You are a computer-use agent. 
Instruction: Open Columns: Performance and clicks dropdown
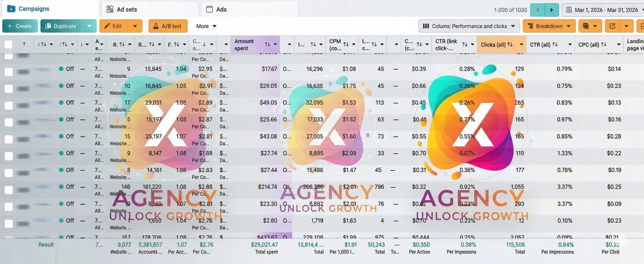pyautogui.click(x=469, y=26)
